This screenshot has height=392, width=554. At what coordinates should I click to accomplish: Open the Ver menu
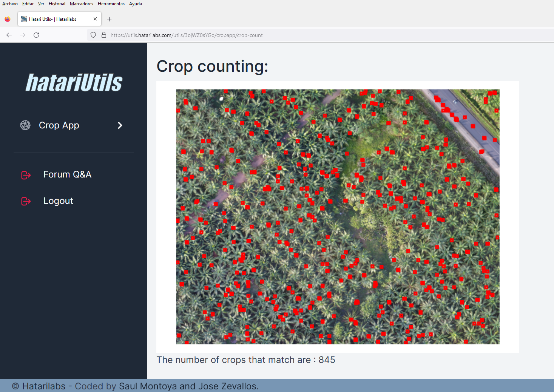tap(41, 4)
